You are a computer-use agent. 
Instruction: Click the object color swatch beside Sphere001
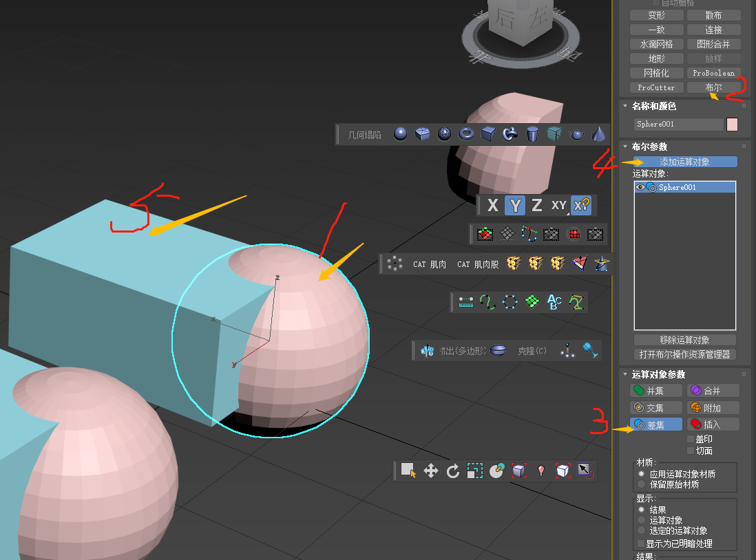(x=731, y=124)
